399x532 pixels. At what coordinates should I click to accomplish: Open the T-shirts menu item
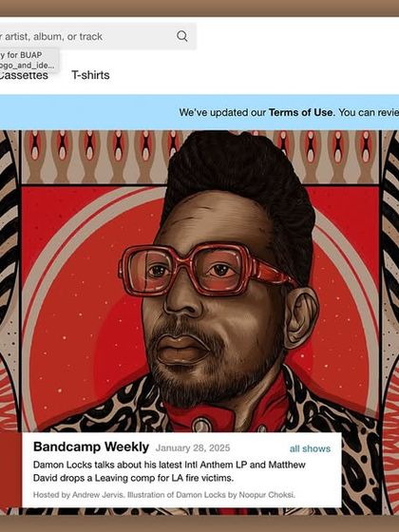(90, 75)
